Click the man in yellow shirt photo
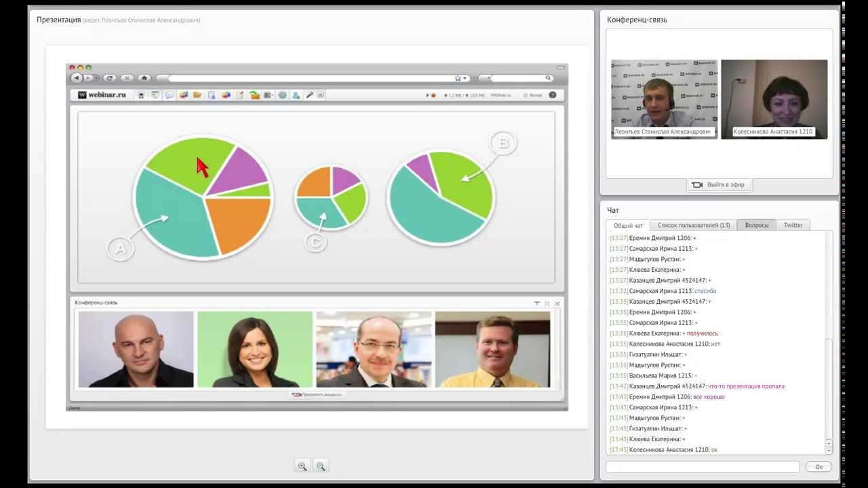The image size is (868, 488). [x=492, y=349]
